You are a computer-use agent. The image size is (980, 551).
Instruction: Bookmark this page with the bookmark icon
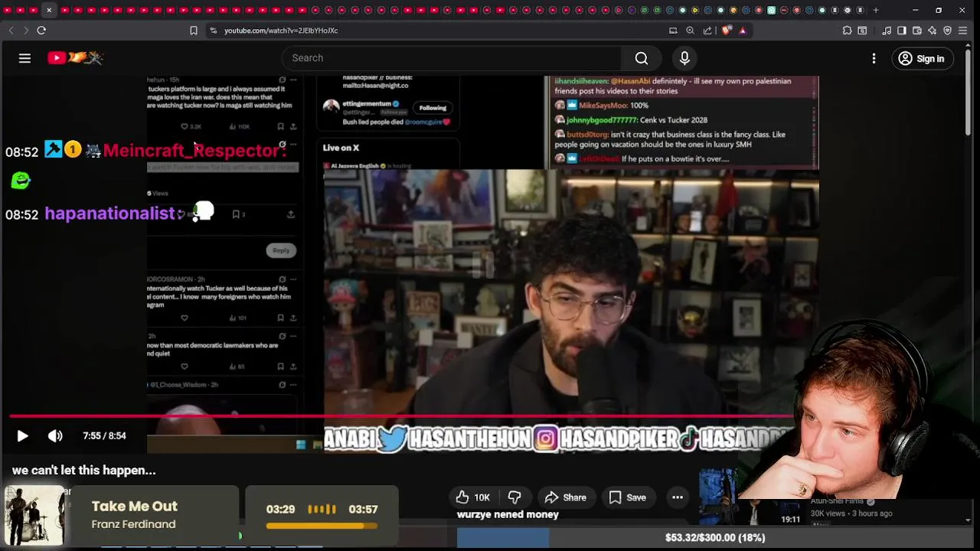click(x=194, y=31)
